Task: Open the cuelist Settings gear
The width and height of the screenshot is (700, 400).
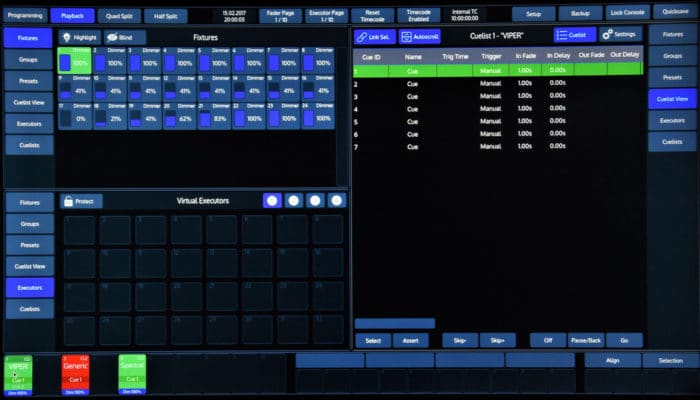Action: [x=621, y=35]
